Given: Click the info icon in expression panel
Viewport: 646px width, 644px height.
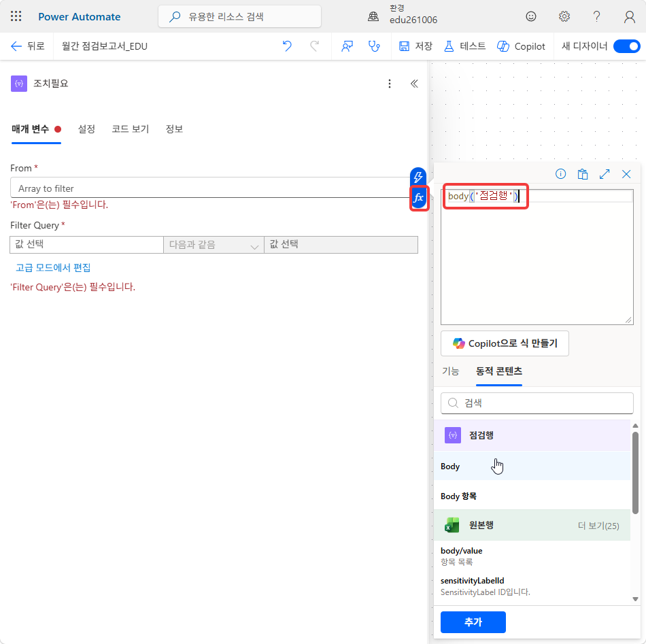Looking at the screenshot, I should pos(561,174).
